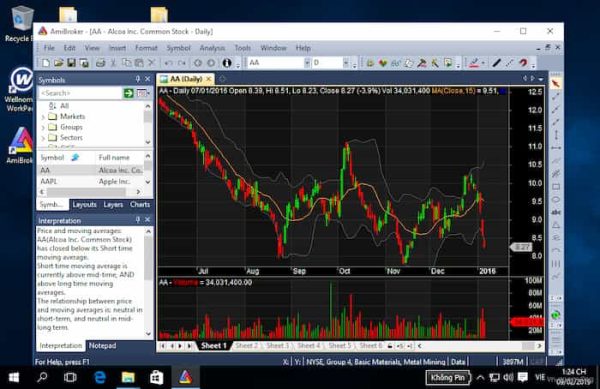The width and height of the screenshot is (600, 389).
Task: Click the black Information icon in toolbar
Action: 227,63
